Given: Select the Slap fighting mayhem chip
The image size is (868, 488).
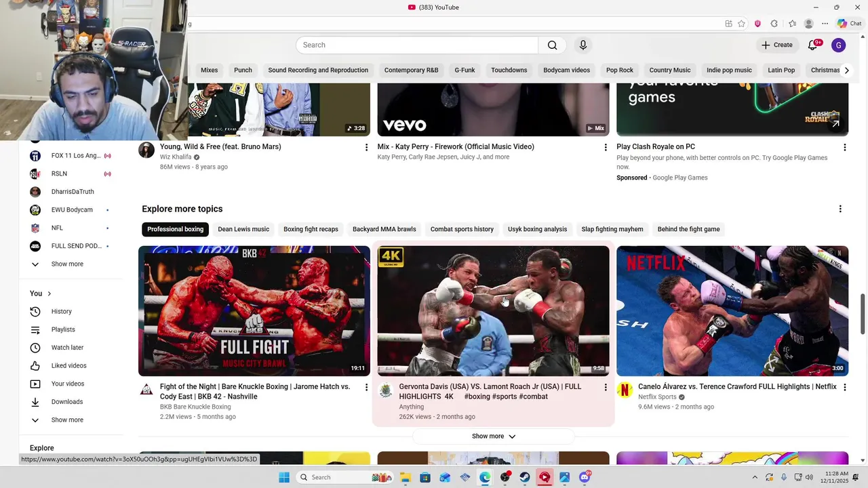Looking at the screenshot, I should point(612,229).
